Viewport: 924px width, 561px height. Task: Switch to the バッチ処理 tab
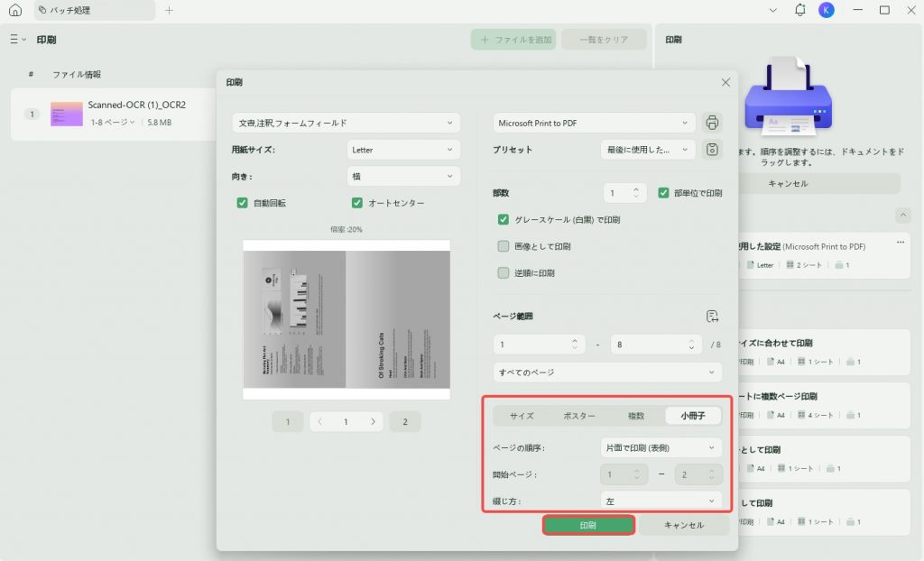(95, 10)
